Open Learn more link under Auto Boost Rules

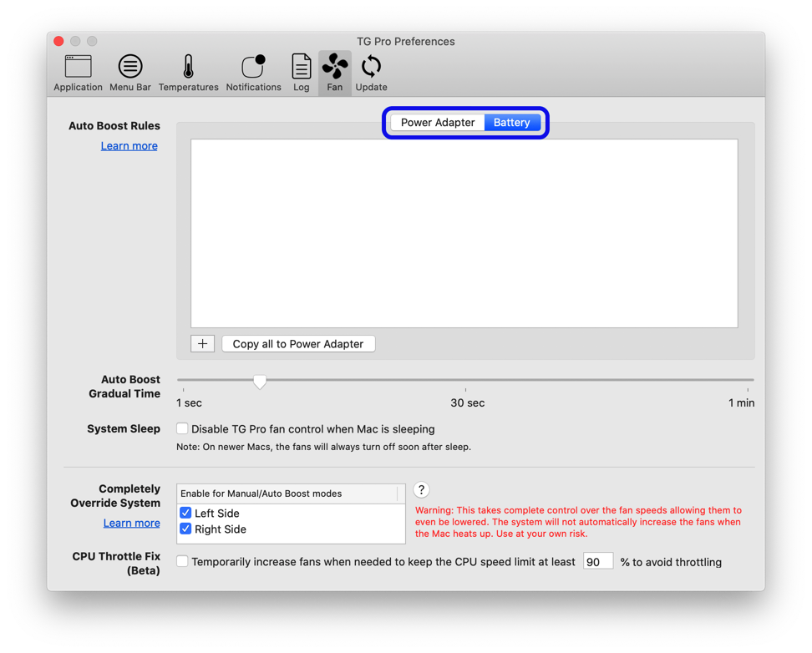click(x=129, y=146)
